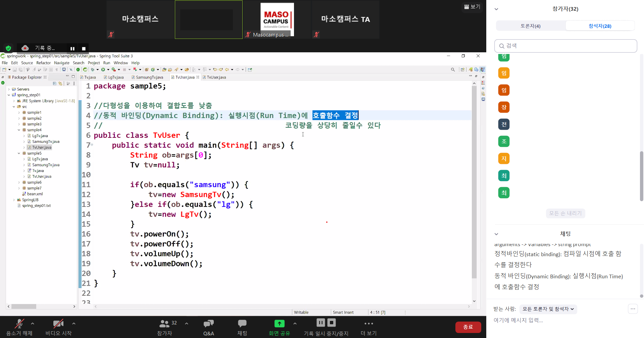Pause the recording in the top indicator
644x338 pixels.
tap(72, 49)
